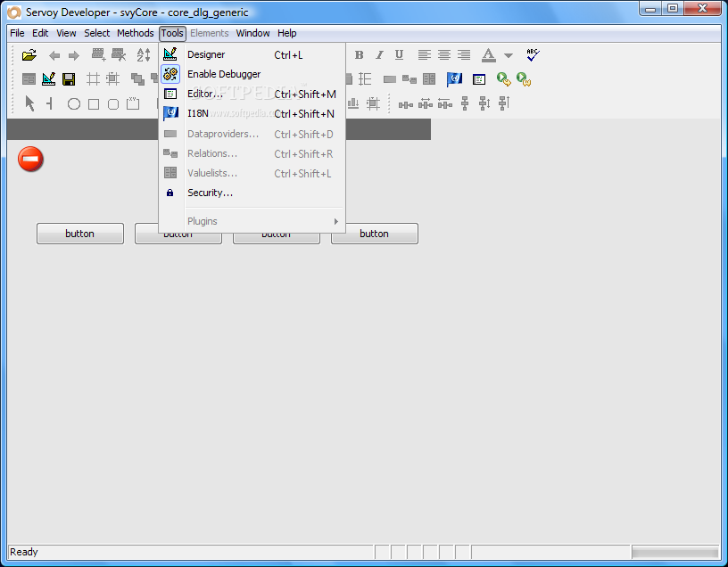
Task: Select the square rectangle shape tool
Action: point(94,104)
